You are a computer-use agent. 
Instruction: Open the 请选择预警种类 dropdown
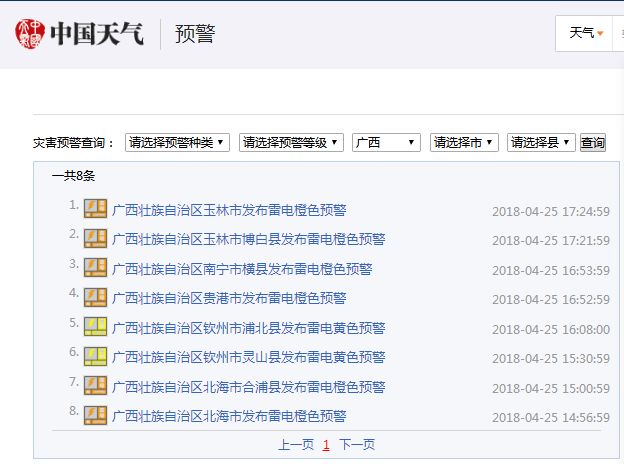177,142
